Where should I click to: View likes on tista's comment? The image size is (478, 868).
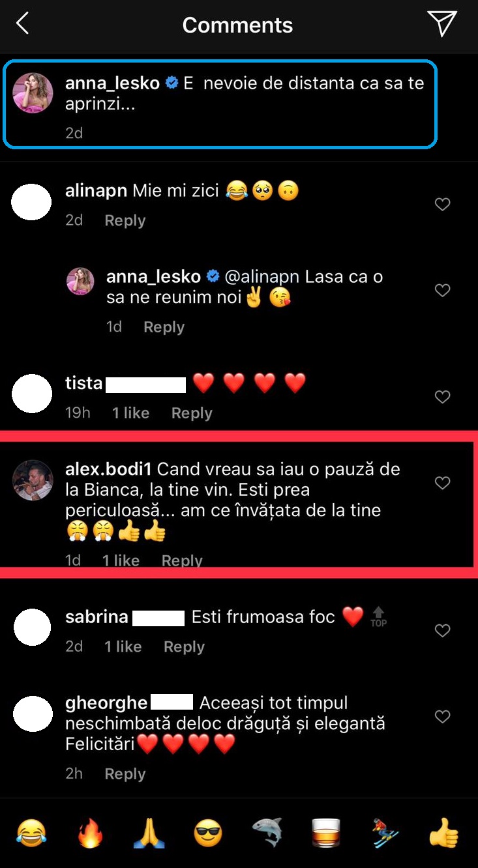130,413
